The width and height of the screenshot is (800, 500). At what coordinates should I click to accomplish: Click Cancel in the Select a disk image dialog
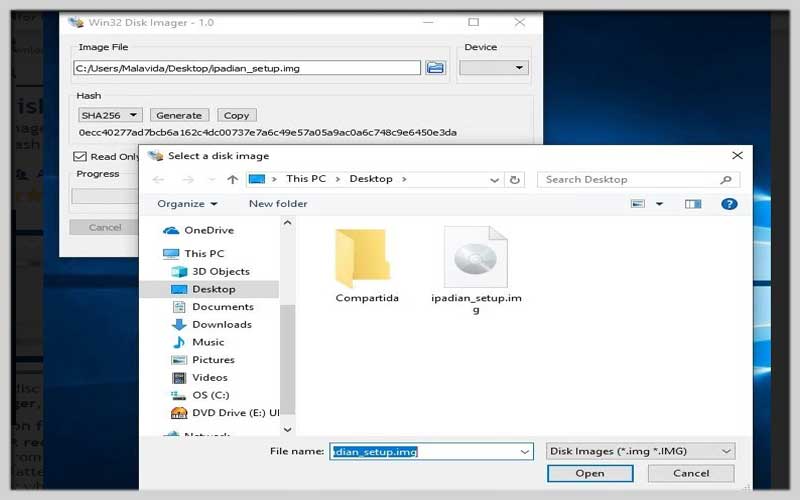[691, 473]
